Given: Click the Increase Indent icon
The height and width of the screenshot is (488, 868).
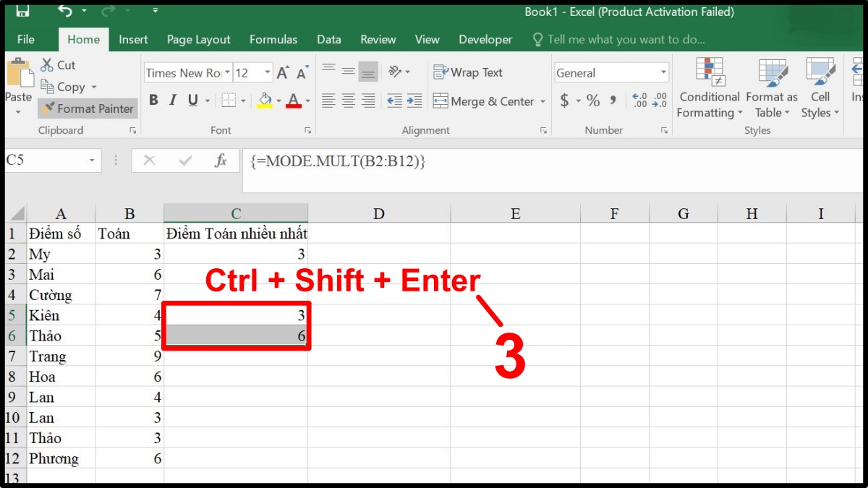Looking at the screenshot, I should (414, 100).
